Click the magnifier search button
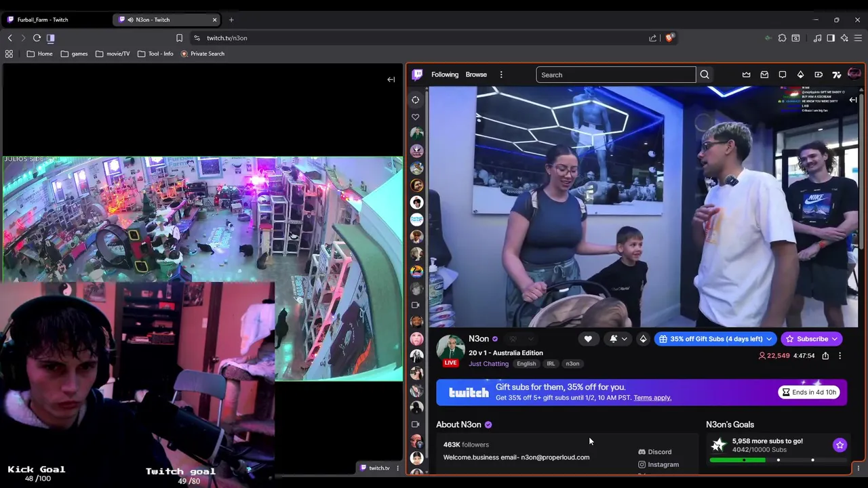This screenshot has width=868, height=488. (x=705, y=75)
